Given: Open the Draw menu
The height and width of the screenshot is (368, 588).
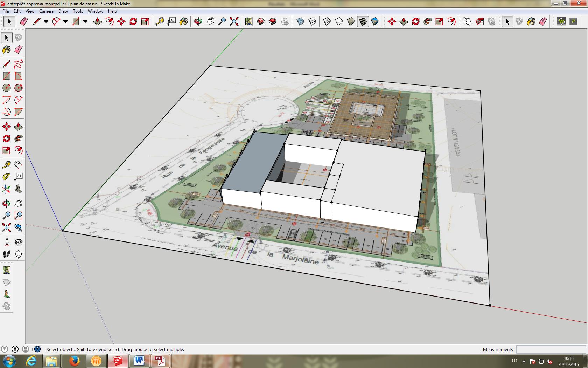Looking at the screenshot, I should click(x=63, y=11).
